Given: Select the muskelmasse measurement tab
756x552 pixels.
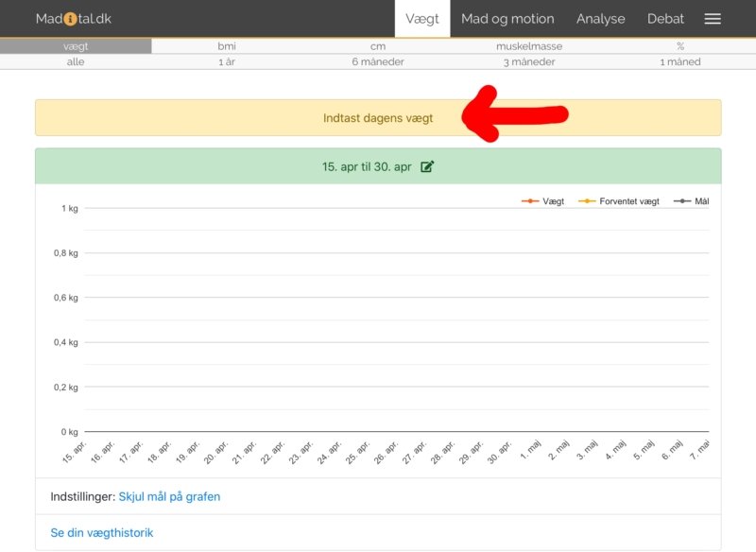Looking at the screenshot, I should [529, 45].
